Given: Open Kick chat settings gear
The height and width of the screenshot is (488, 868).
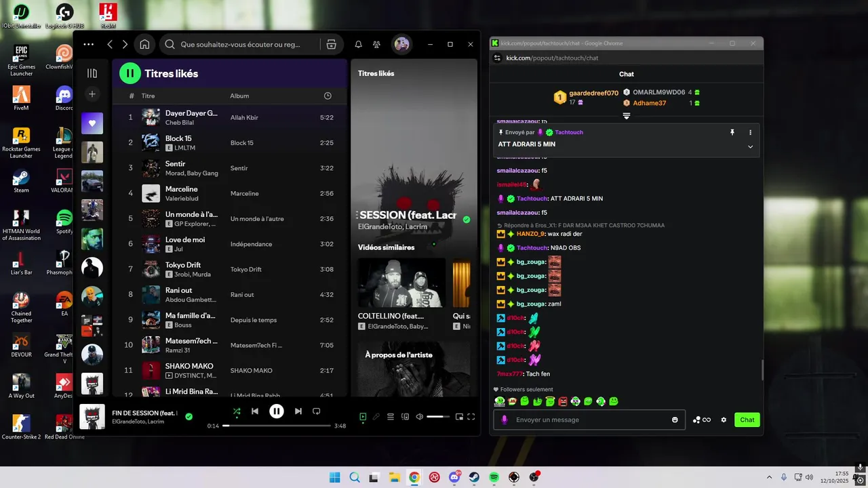Looking at the screenshot, I should (x=724, y=420).
